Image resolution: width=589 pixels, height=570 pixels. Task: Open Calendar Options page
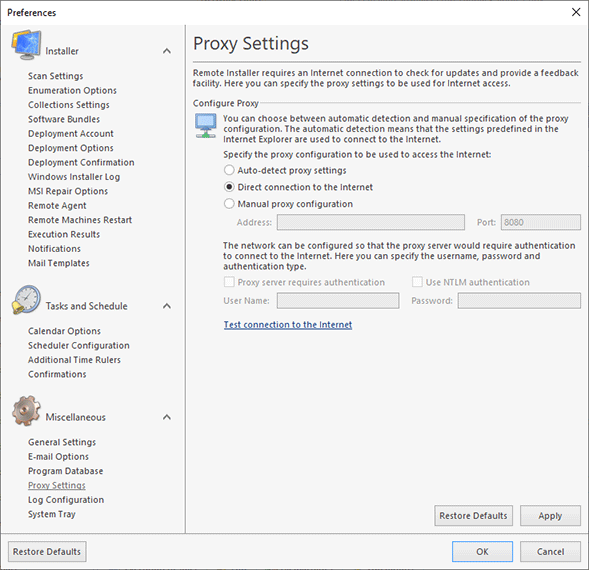64,331
